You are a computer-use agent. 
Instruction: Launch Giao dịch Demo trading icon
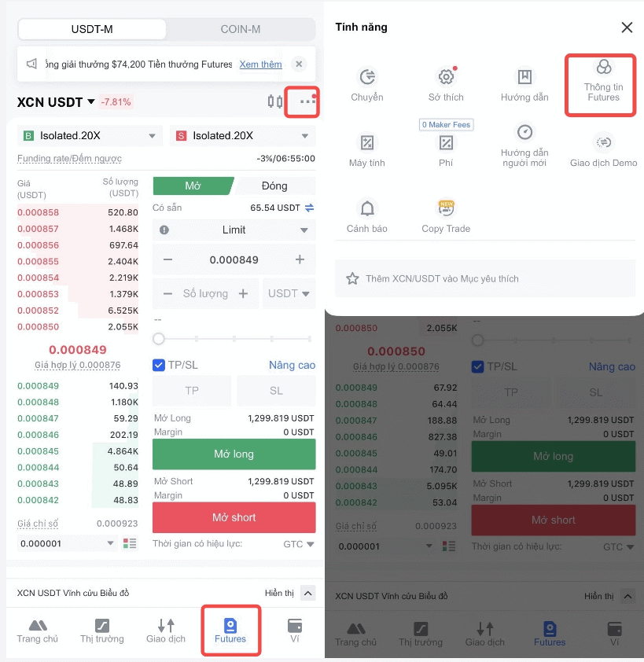click(603, 143)
